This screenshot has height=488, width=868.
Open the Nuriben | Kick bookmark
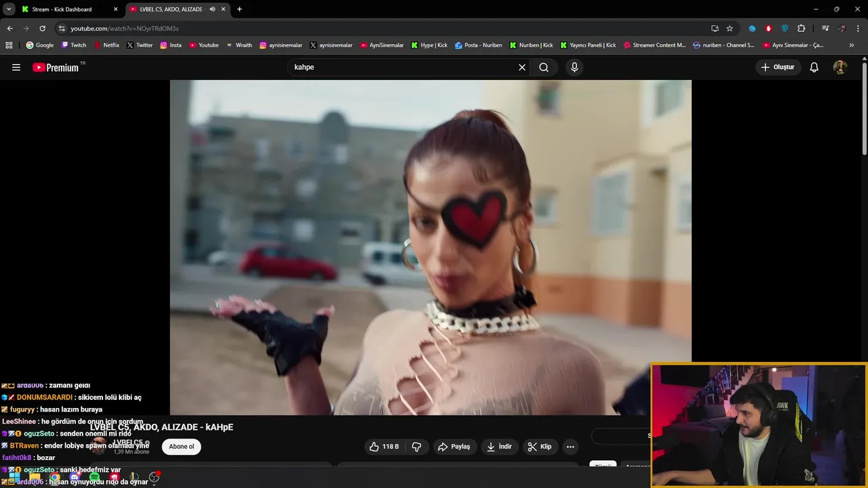point(531,45)
